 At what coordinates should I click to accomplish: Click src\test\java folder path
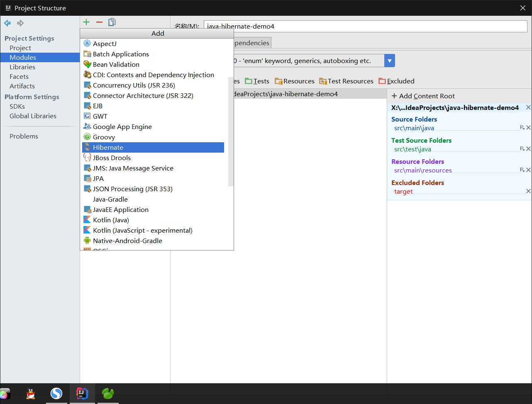(412, 149)
